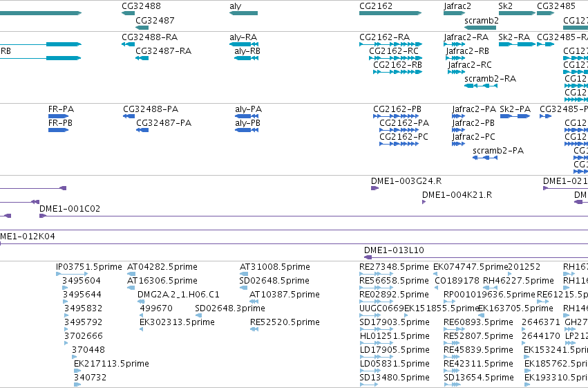Open the aly gene in the top track
The width and height of the screenshot is (588, 388).
pos(243,13)
